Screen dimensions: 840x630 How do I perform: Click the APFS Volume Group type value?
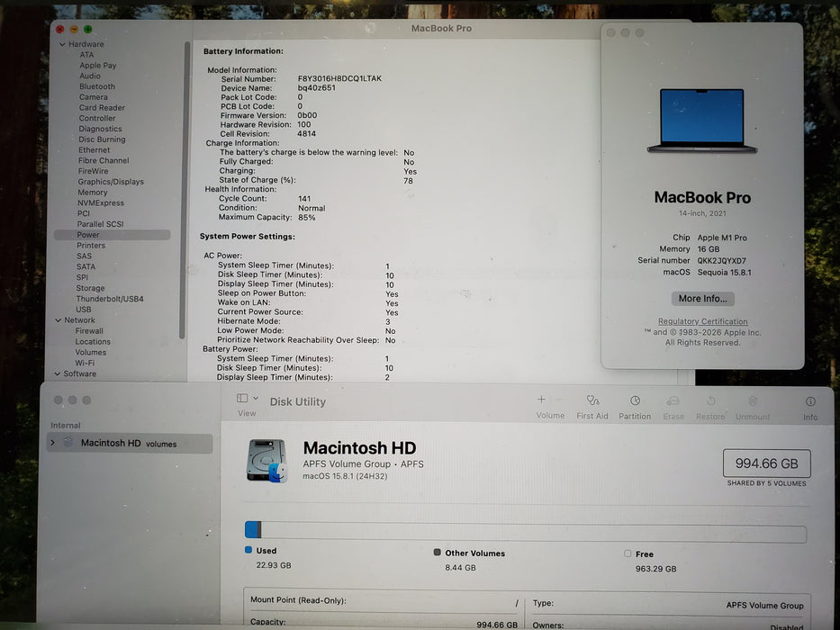(765, 606)
